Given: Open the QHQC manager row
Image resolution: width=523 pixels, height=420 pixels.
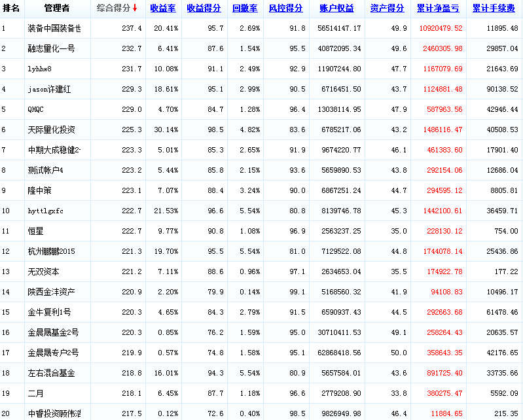Looking at the screenshot, I should 37,110.
